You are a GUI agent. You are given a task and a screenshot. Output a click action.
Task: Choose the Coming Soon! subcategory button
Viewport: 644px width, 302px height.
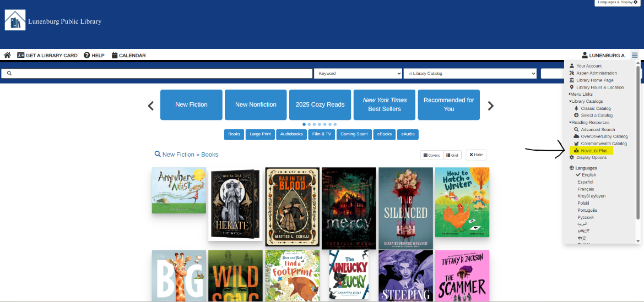coord(354,134)
